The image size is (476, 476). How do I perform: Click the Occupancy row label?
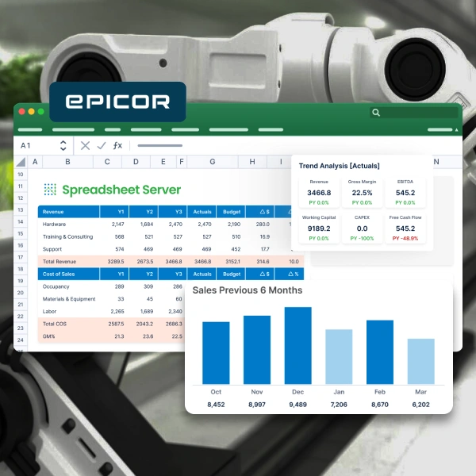coord(56,286)
